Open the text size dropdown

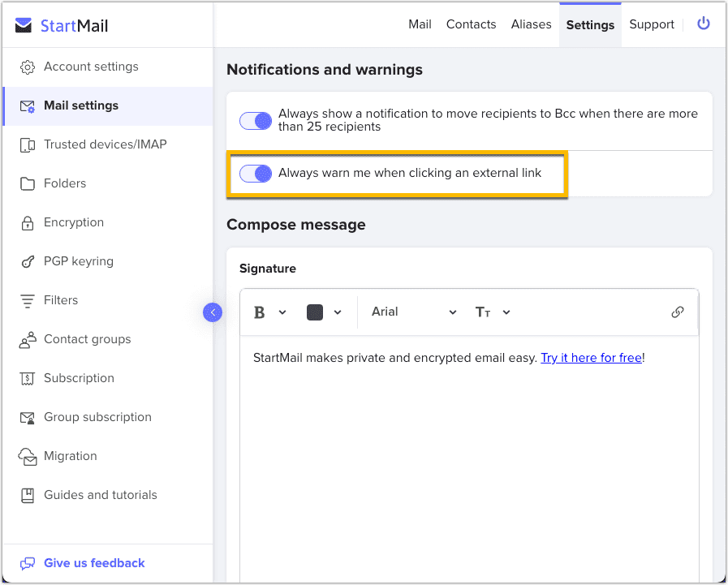click(493, 312)
